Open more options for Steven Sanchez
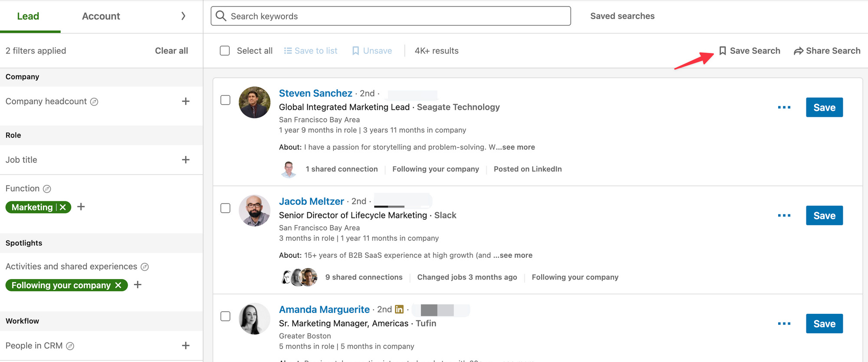This screenshot has height=362, width=868. (x=784, y=107)
